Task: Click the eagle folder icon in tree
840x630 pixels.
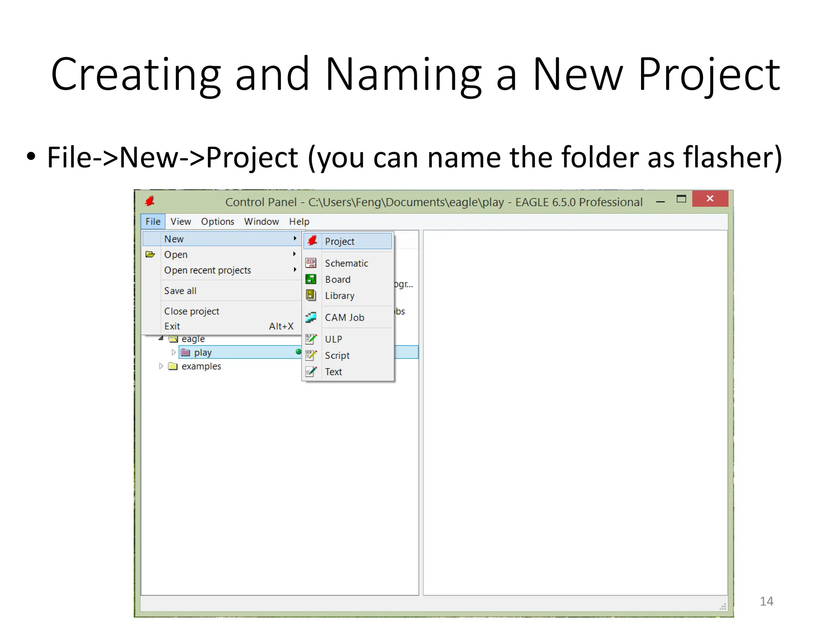Action: pyautogui.click(x=173, y=339)
